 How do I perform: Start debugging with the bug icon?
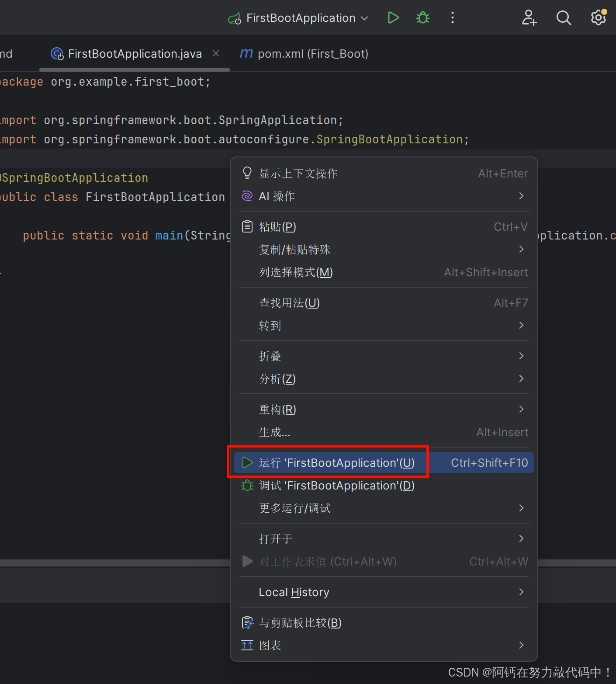[422, 17]
